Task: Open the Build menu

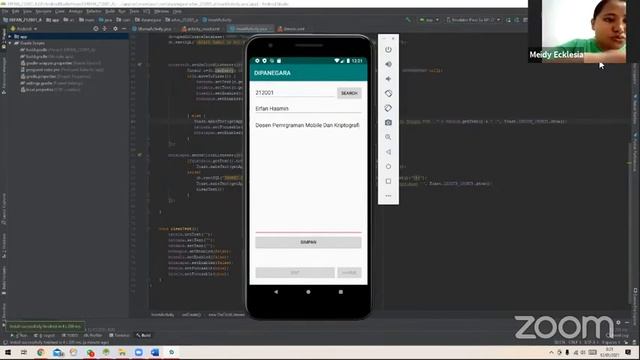Action: pyautogui.click(x=110, y=11)
